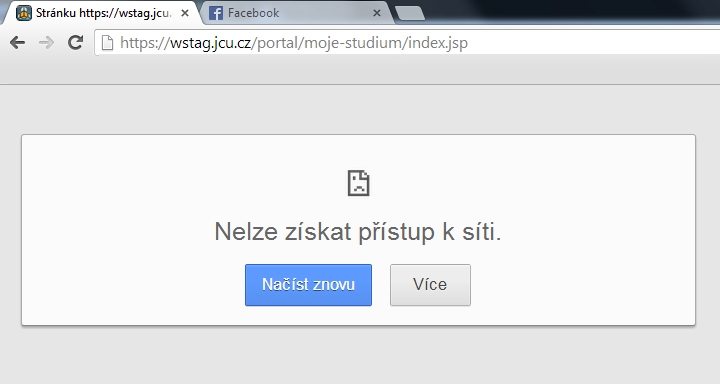Close the Stránku https://wstag.jcu tab
Image resolution: width=720 pixels, height=384 pixels.
(x=185, y=13)
